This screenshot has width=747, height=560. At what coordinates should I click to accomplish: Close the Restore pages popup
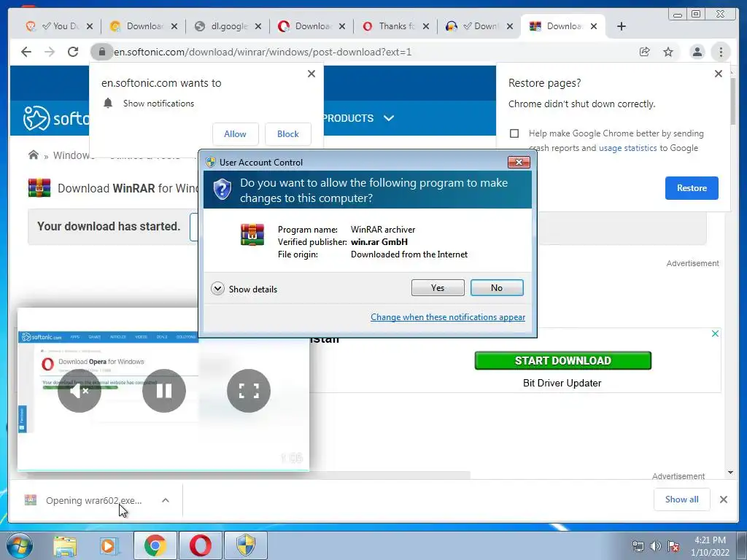[x=719, y=74]
